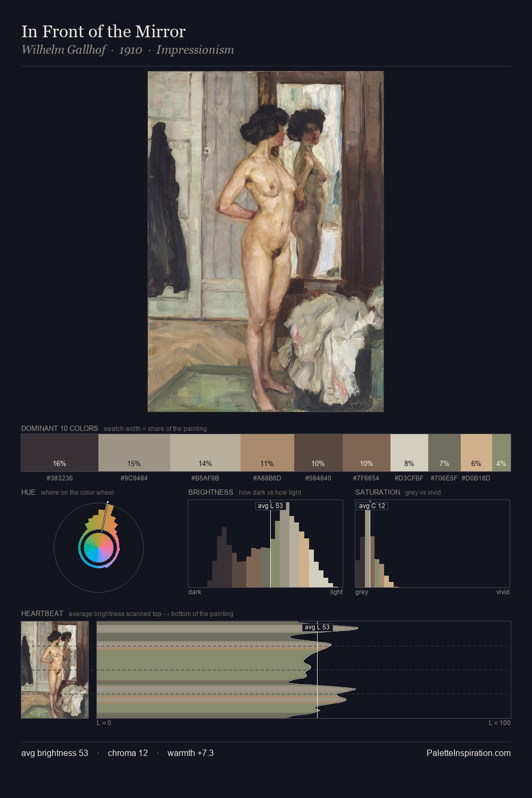The width and height of the screenshot is (532, 798).
Task: Click the 'light' axis label
Action: (336, 592)
